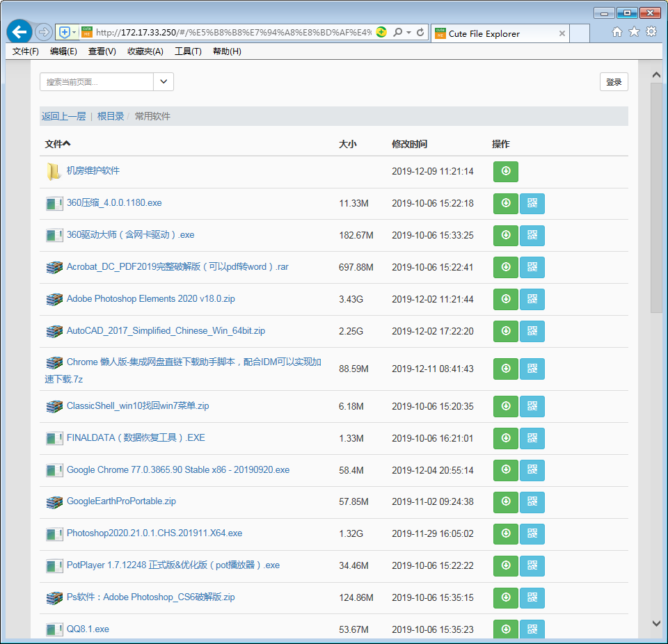Download Ps软件 Photoshop_CS6 zip file
Screen dimensions: 668x644
coord(505,597)
